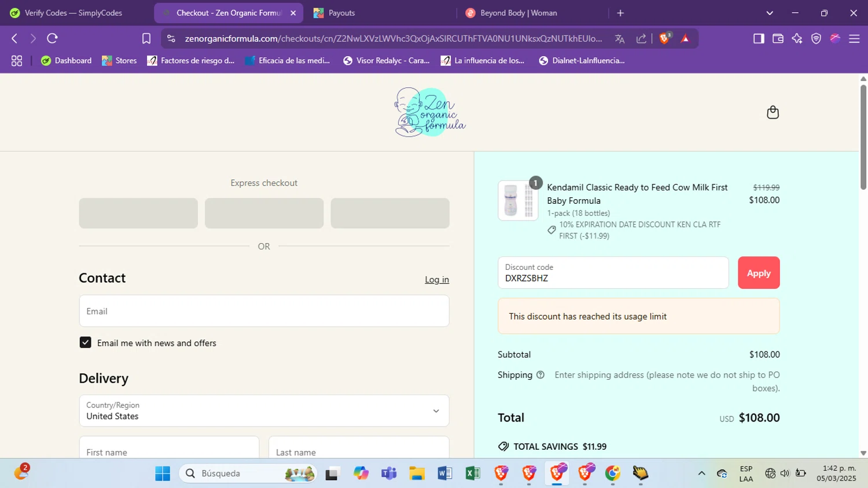The height and width of the screenshot is (488, 868).
Task: Open Windows Start menu
Action: pos(163,474)
